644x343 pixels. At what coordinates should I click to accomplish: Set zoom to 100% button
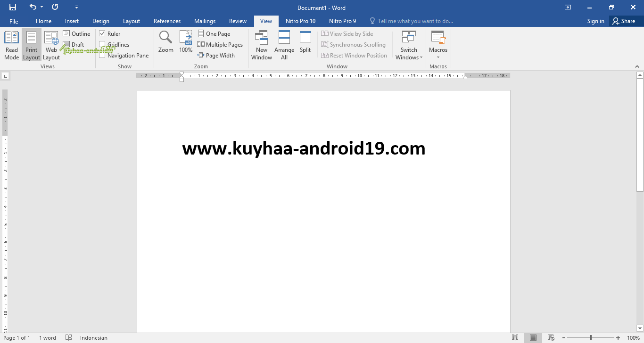186,42
